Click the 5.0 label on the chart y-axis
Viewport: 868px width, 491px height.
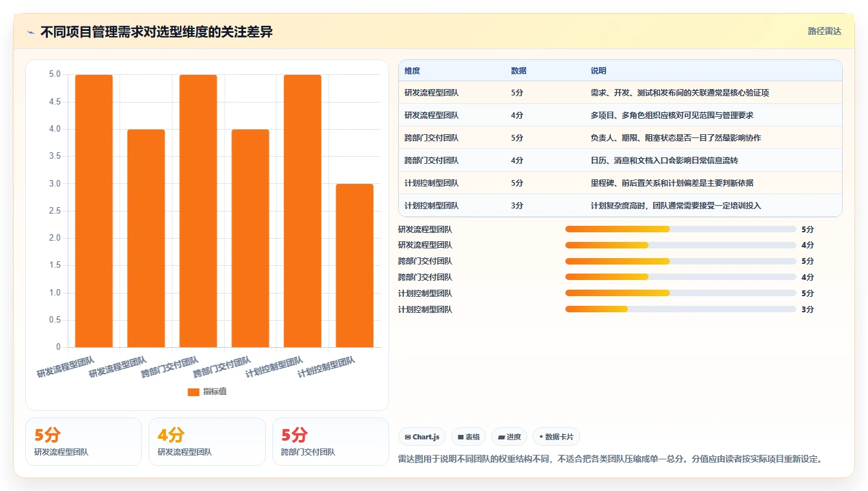[x=55, y=75]
